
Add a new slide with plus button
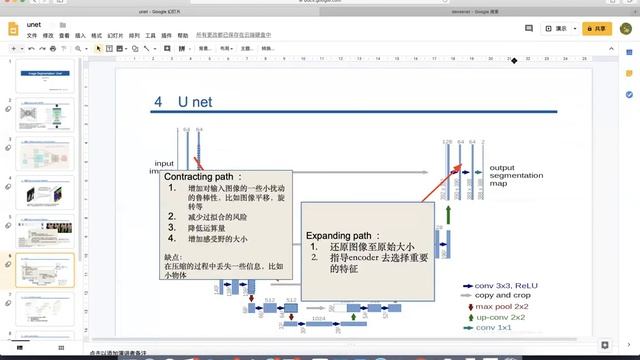(13, 49)
